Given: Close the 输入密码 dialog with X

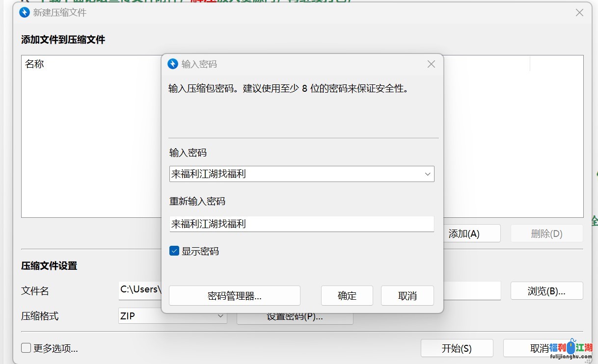Looking at the screenshot, I should [431, 64].
